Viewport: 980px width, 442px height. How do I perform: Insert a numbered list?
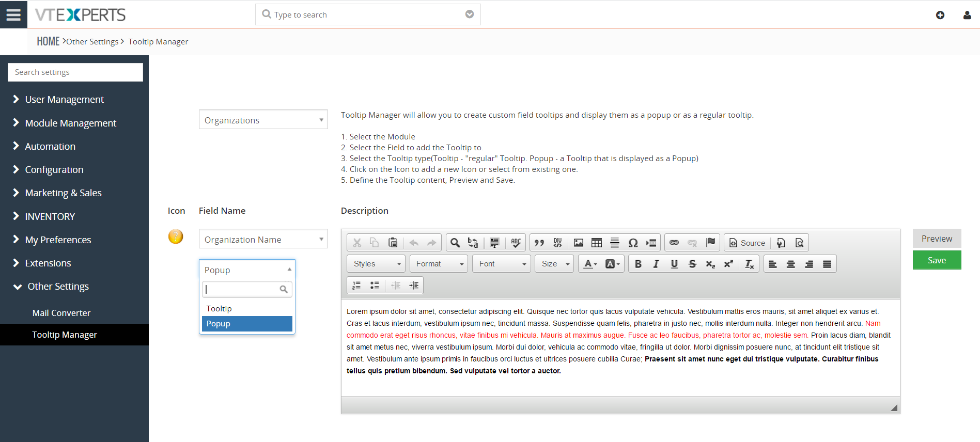[x=356, y=285]
